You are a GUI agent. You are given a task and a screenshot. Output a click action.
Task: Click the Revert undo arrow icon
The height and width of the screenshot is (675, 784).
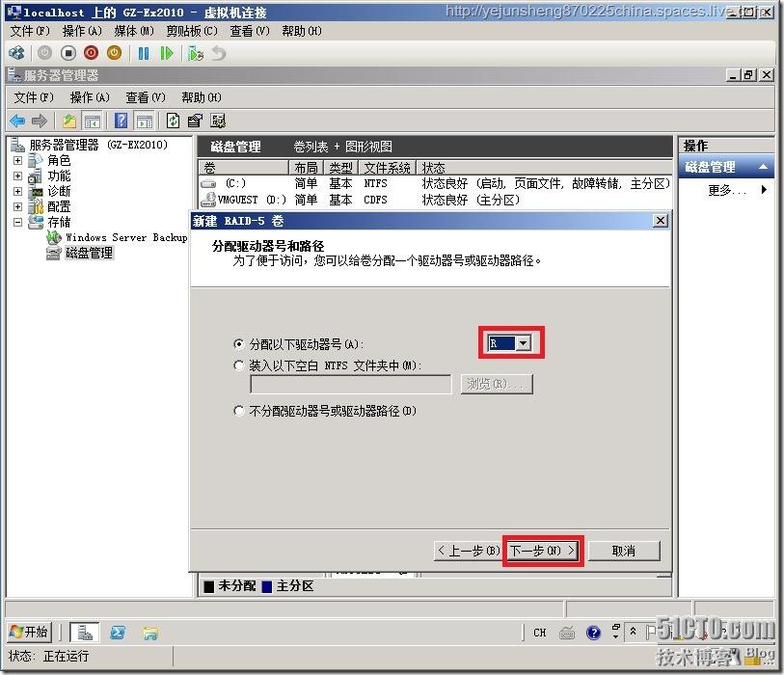[x=219, y=53]
